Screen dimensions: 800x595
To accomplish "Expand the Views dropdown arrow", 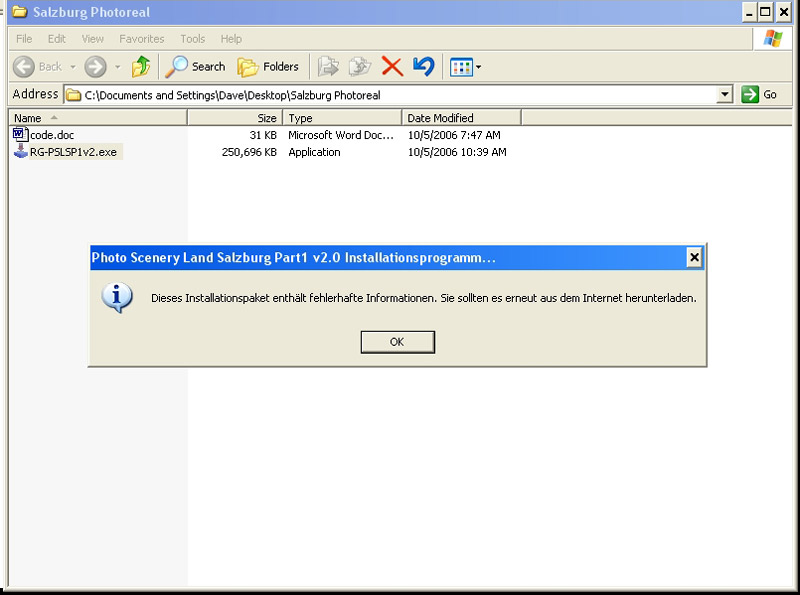I will (479, 67).
